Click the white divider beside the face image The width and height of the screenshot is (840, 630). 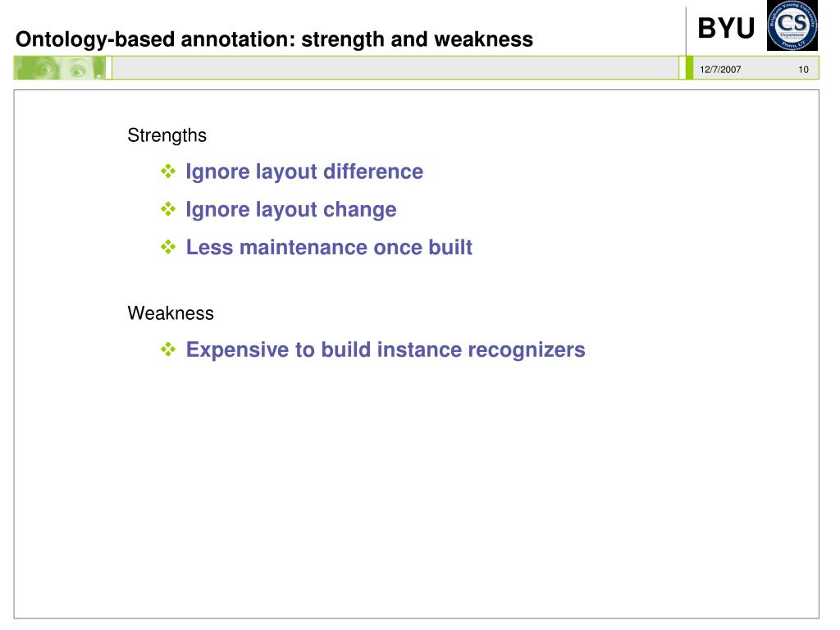[x=109, y=68]
